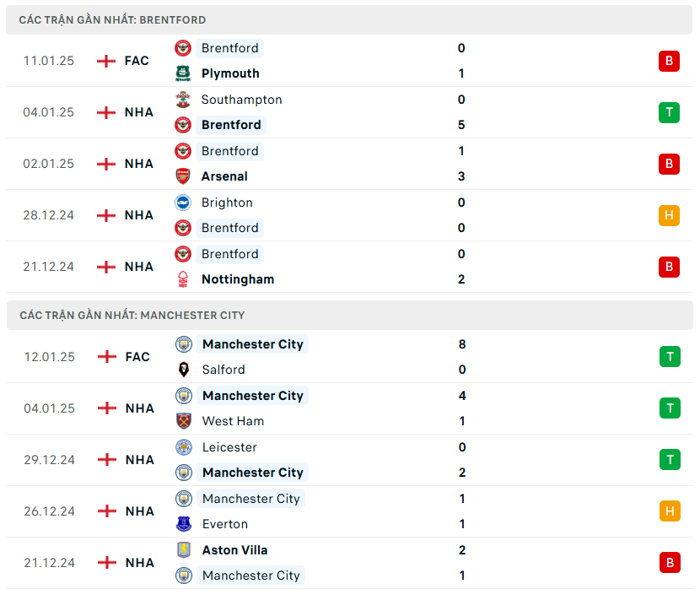Click the orange H badge for Manchester City–Everton
The height and width of the screenshot is (600, 700).
670,511
